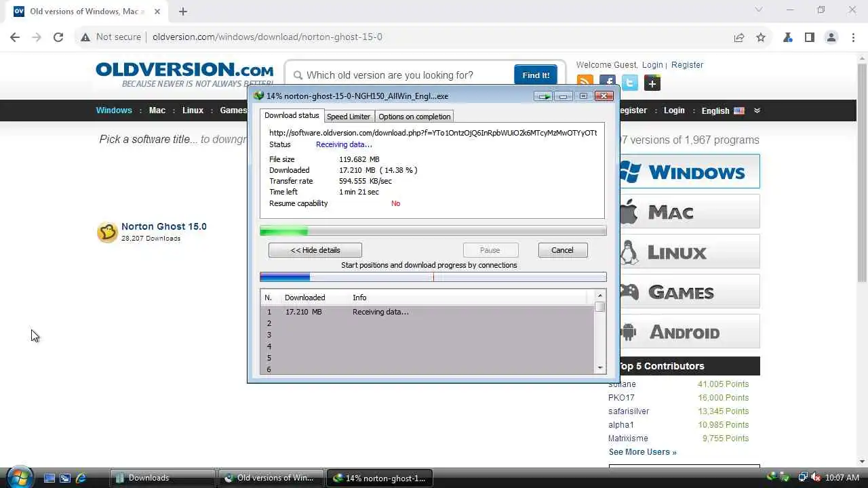Click the share page icon in address bar

739,37
